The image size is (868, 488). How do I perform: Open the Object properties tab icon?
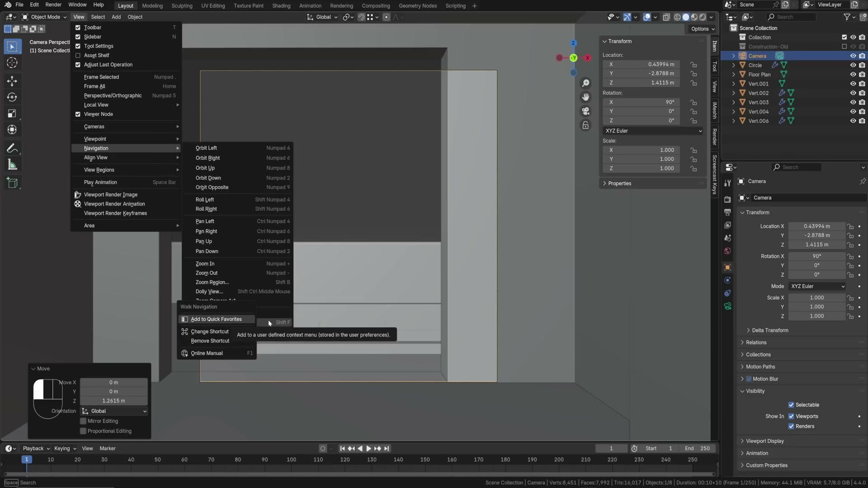click(727, 267)
